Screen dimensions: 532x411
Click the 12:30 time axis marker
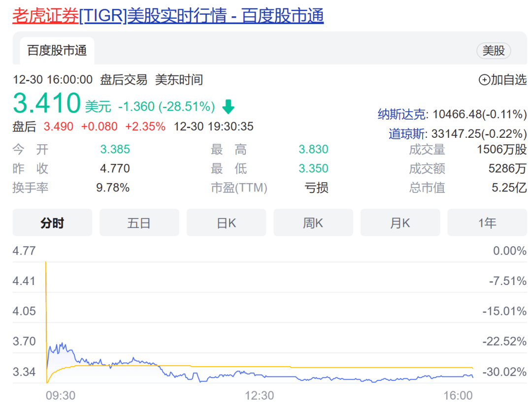pos(260,396)
